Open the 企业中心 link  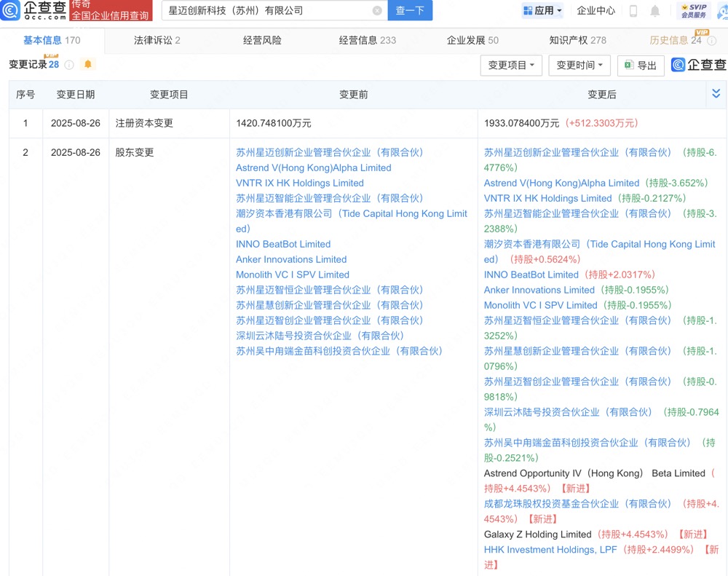tap(596, 10)
